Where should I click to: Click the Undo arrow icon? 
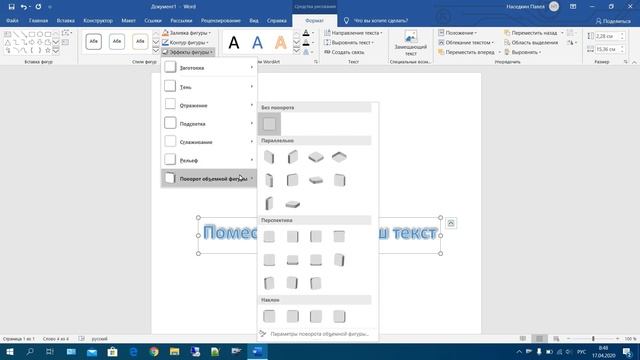pyautogui.click(x=24, y=7)
